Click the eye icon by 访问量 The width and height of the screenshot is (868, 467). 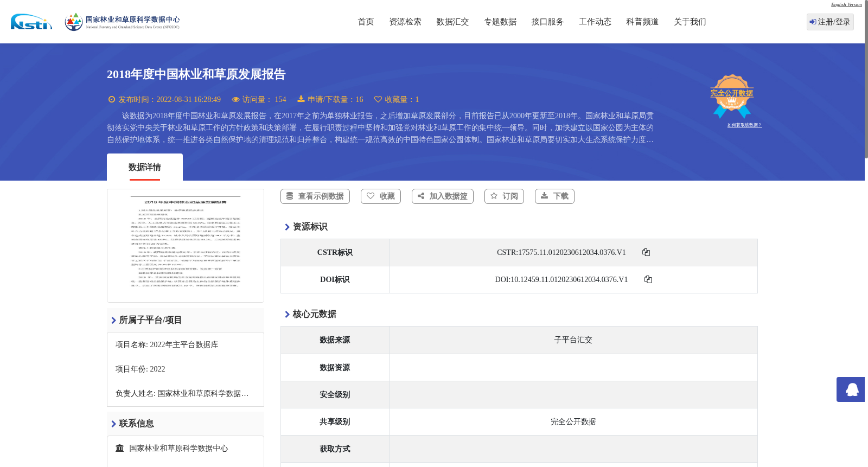coord(235,99)
